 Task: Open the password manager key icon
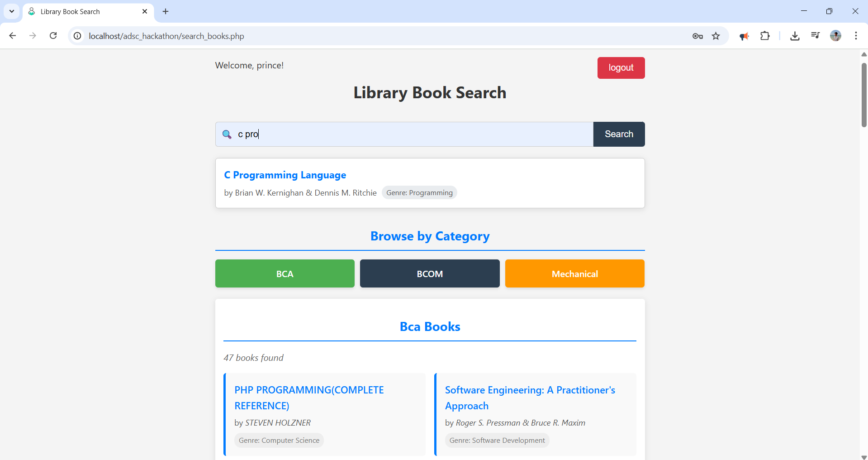[x=697, y=36]
